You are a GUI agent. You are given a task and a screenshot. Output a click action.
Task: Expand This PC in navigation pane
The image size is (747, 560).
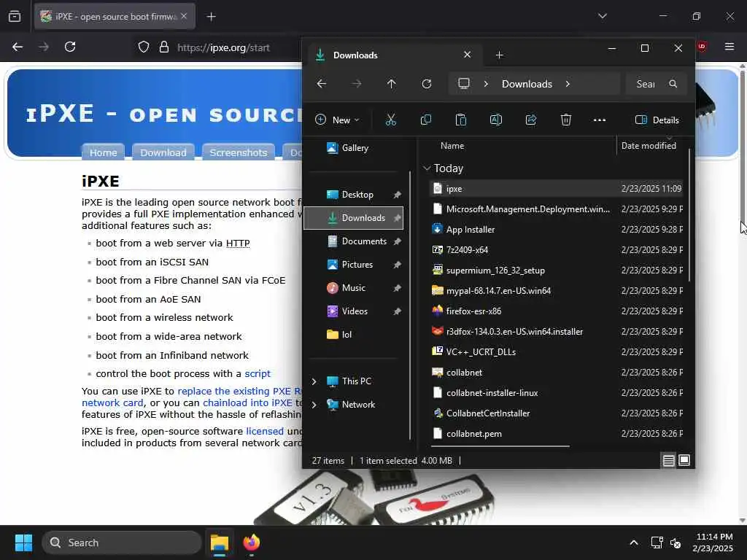click(314, 381)
